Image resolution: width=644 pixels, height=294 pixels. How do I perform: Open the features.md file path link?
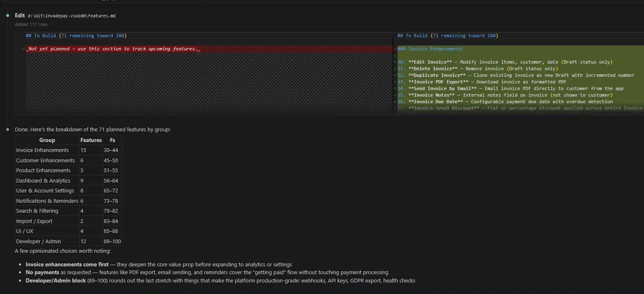click(71, 16)
